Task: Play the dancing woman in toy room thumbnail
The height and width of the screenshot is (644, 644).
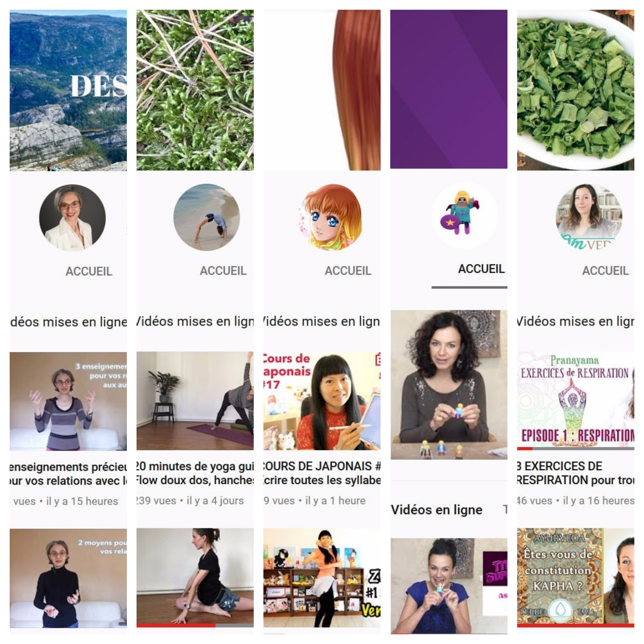Action: point(322,578)
